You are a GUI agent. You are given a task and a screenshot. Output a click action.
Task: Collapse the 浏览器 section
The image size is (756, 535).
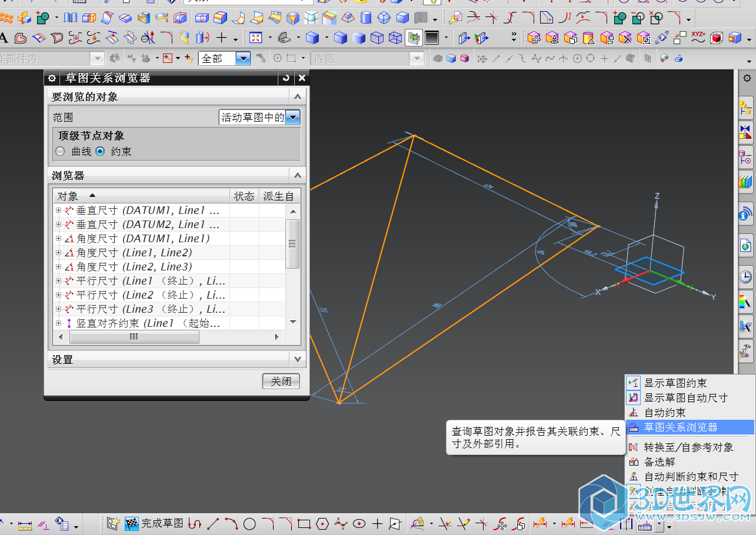tap(298, 175)
